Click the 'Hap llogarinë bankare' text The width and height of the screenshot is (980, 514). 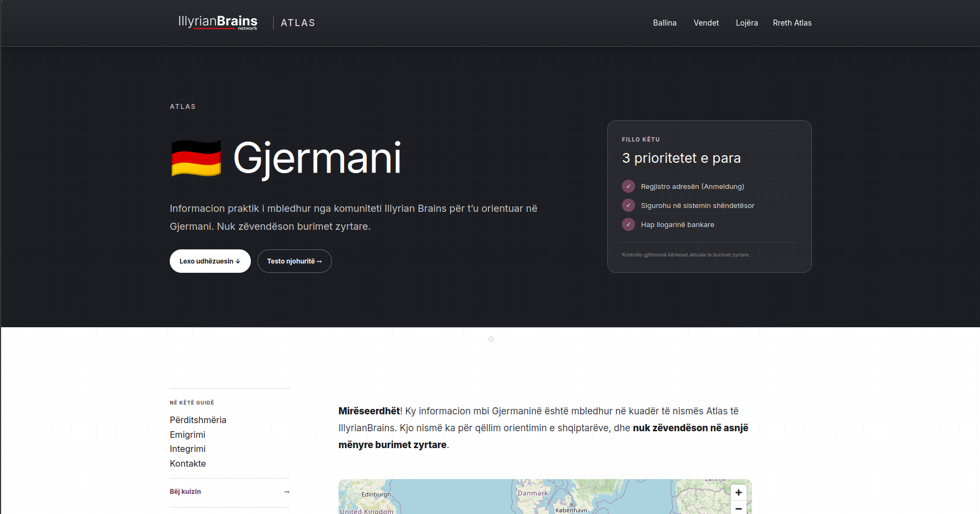pos(677,224)
